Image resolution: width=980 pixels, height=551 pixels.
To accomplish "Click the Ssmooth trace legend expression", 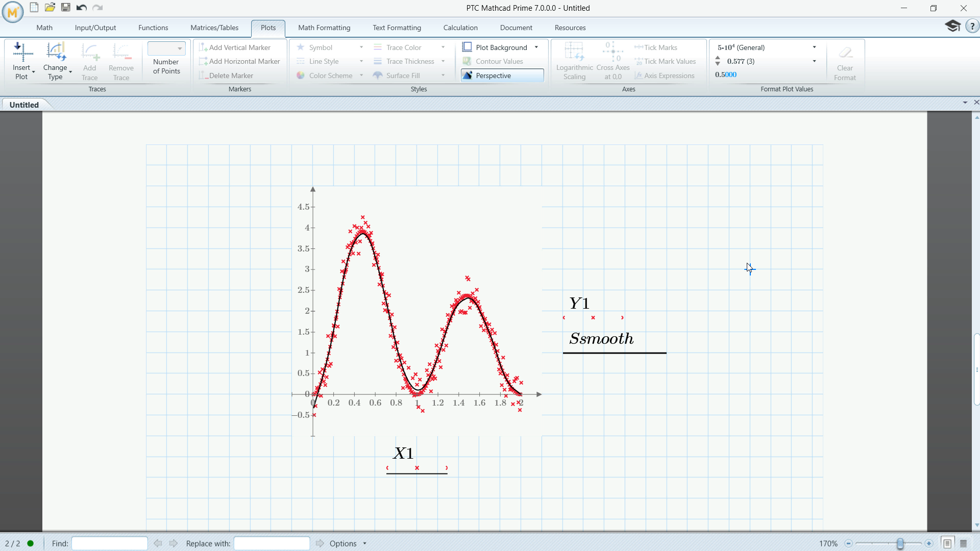I will tap(601, 339).
